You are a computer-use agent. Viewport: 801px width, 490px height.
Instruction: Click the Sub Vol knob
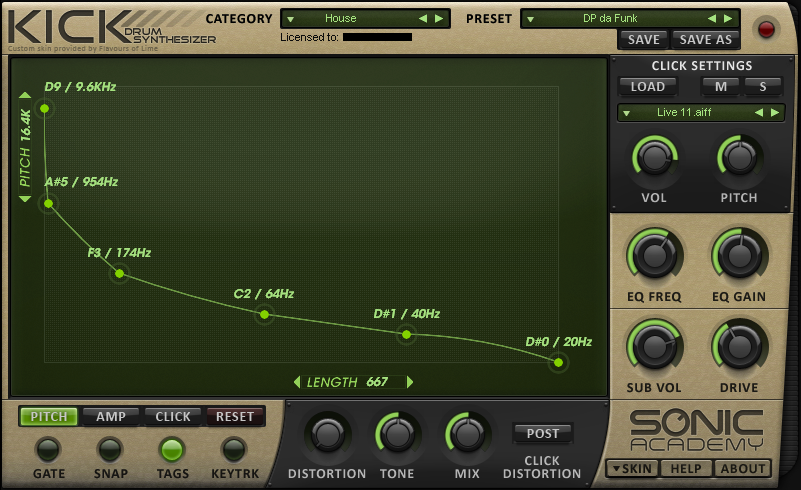(654, 346)
